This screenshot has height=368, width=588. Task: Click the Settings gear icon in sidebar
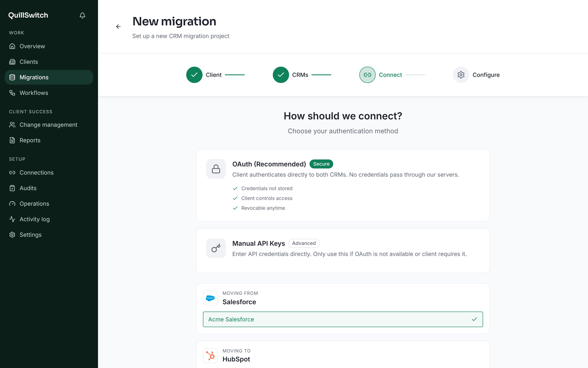pyautogui.click(x=12, y=235)
